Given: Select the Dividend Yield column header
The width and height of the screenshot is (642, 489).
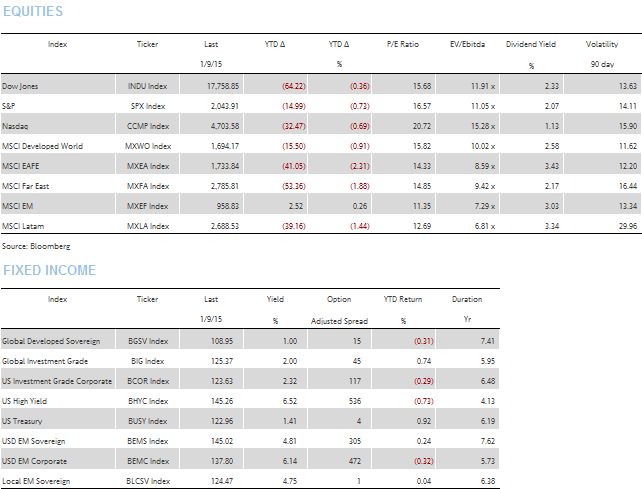Looking at the screenshot, I should 532,44.
